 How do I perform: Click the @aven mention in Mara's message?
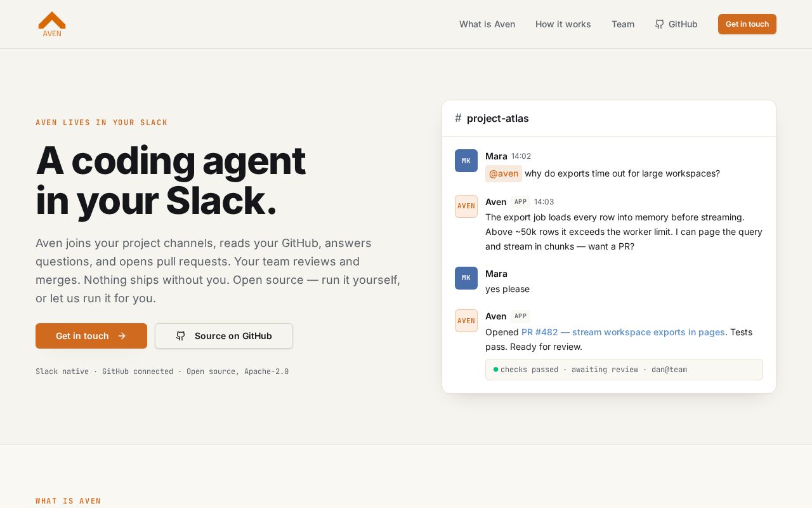(x=504, y=173)
